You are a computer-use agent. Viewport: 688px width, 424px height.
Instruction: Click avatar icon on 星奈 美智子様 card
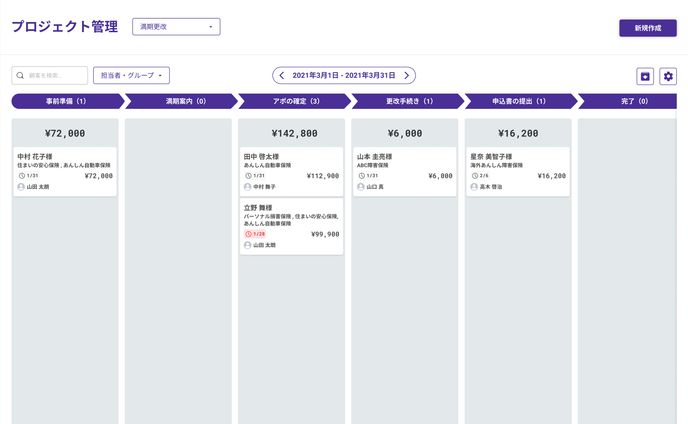tap(474, 187)
